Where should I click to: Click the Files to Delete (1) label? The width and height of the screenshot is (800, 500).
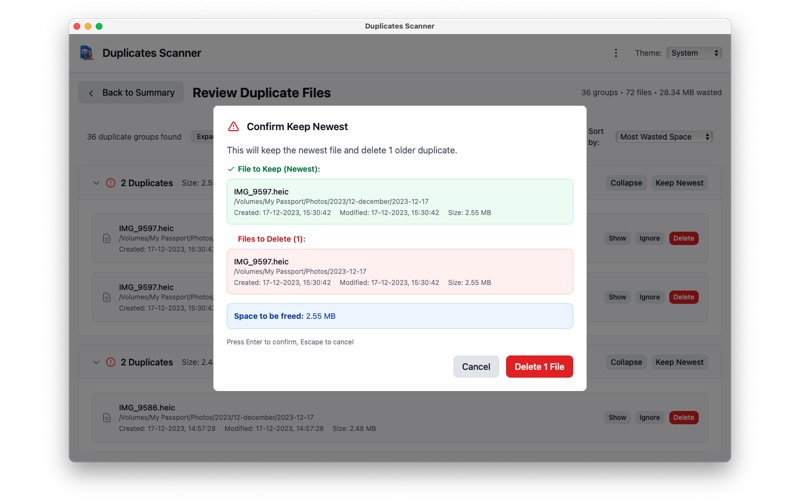pos(271,239)
